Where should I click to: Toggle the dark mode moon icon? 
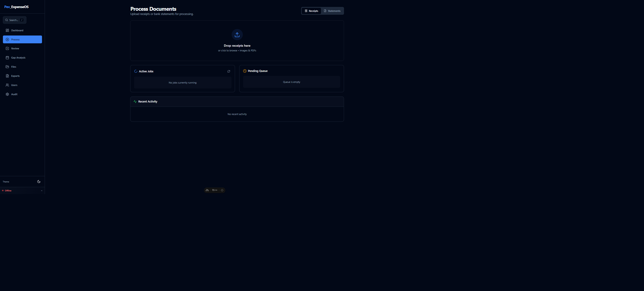click(39, 182)
